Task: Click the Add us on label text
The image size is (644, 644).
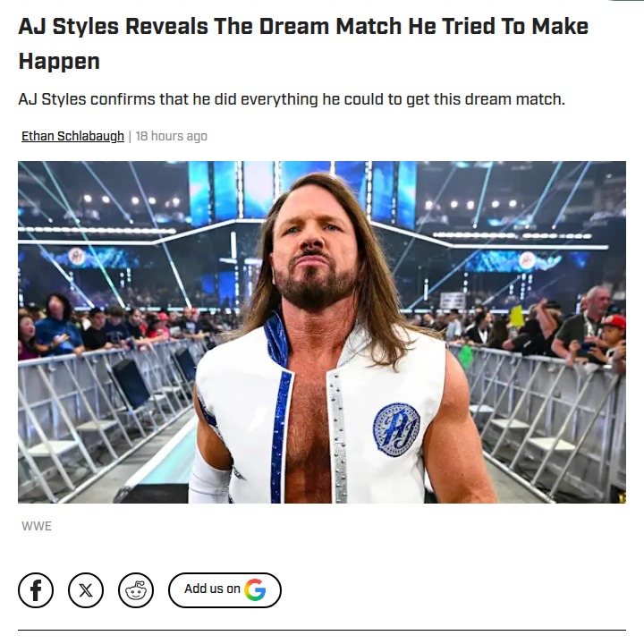Action: [x=212, y=589]
